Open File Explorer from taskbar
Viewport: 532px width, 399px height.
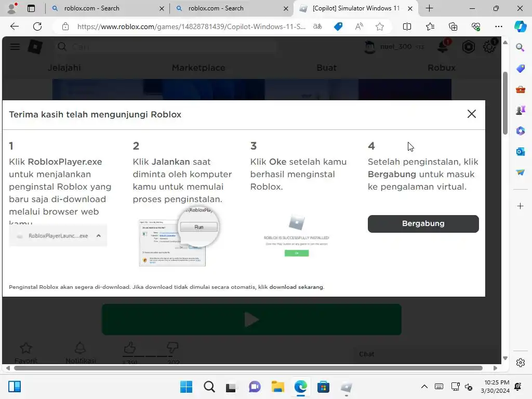(x=277, y=387)
